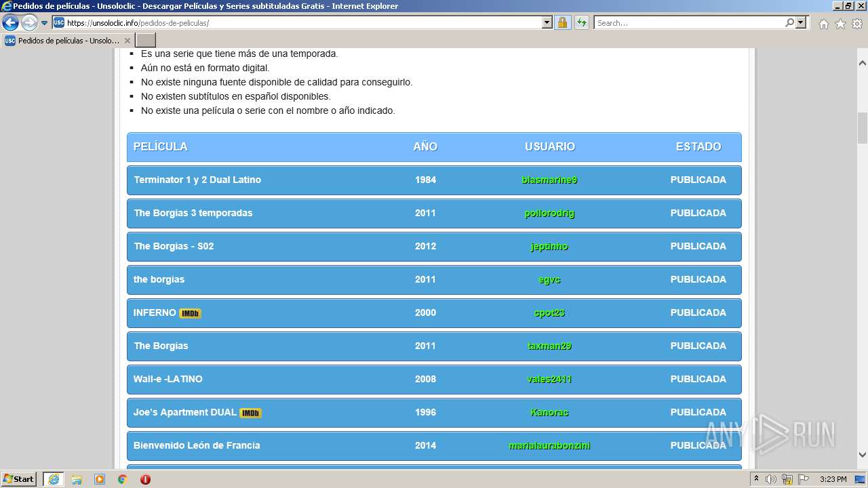Click year 1996 in Joe's Apartment row
The width and height of the screenshot is (868, 488).
coord(425,412)
